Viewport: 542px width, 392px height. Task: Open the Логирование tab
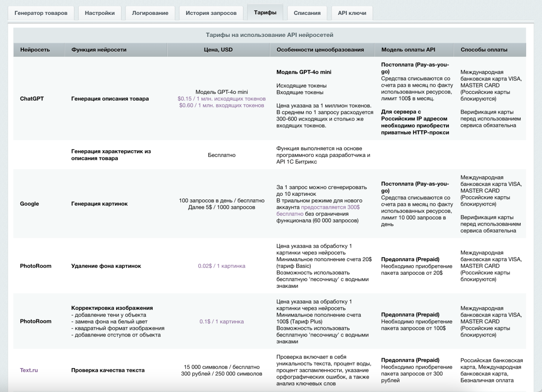(150, 13)
